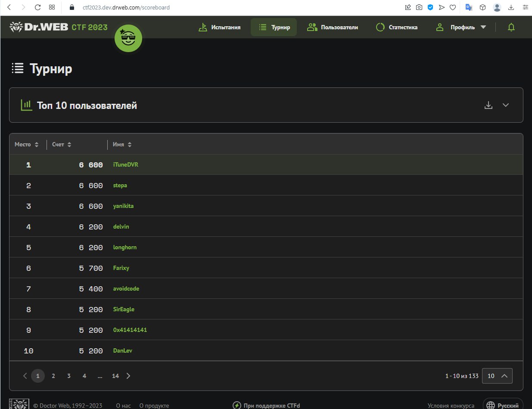This screenshot has height=409, width=532.
Task: Open user avoidcode profile
Action: [x=126, y=288]
